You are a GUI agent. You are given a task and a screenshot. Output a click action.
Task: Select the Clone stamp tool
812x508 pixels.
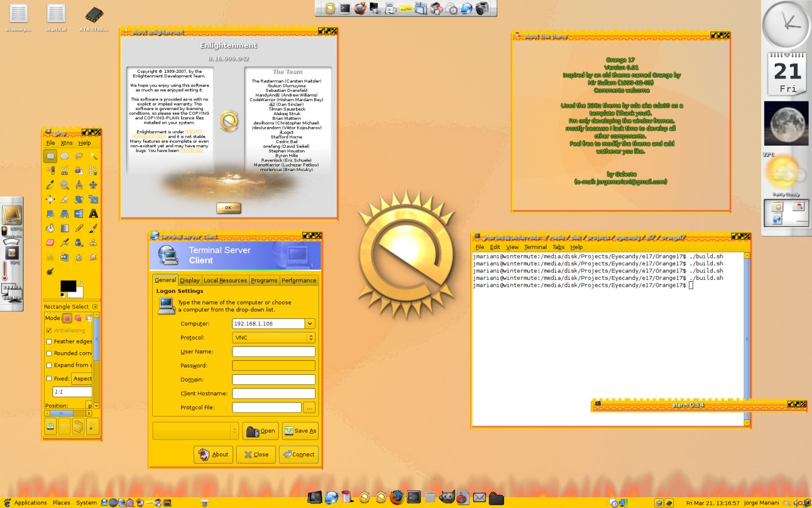[94, 242]
